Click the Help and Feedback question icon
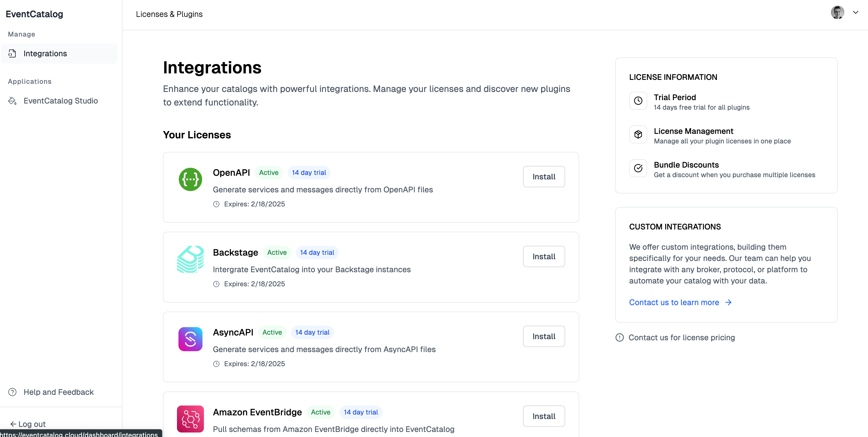Screen dimensions: 868x437 [12, 392]
